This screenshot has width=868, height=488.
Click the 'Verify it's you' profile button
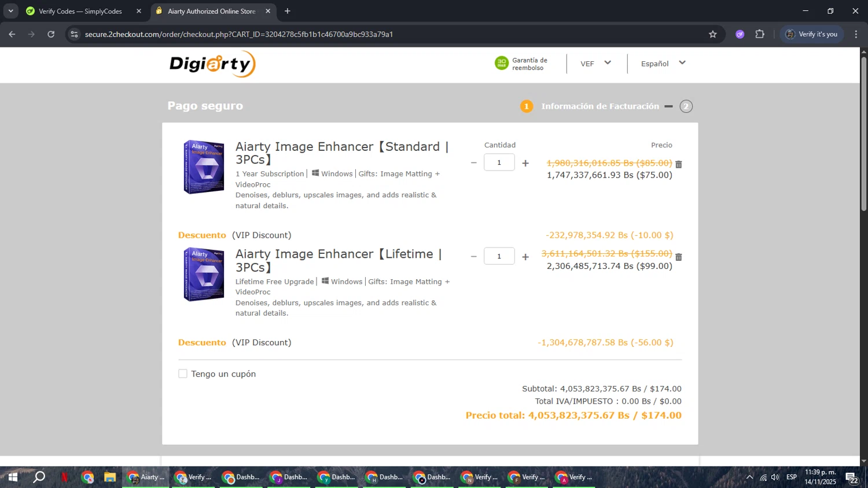[x=812, y=34]
